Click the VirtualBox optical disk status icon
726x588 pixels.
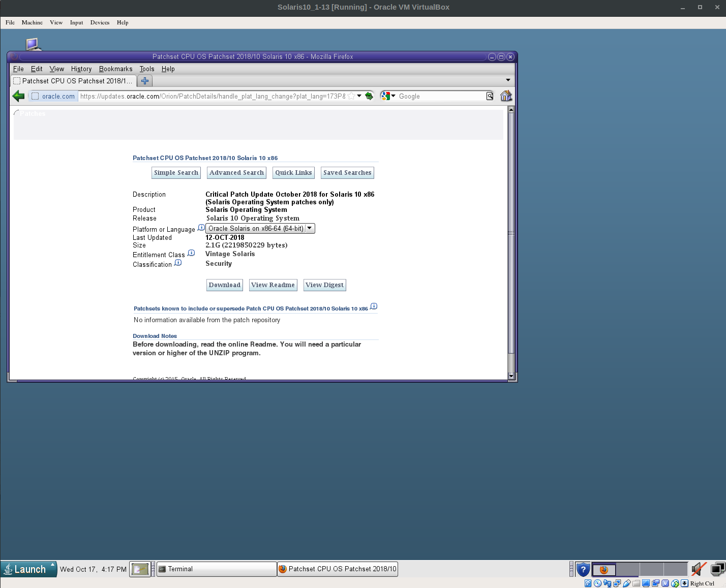pos(597,583)
